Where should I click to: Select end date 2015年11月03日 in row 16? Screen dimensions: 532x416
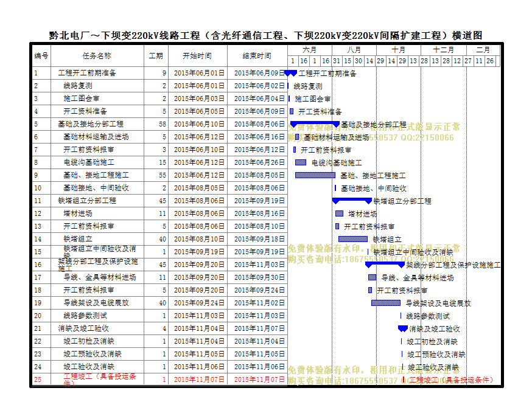point(259,265)
